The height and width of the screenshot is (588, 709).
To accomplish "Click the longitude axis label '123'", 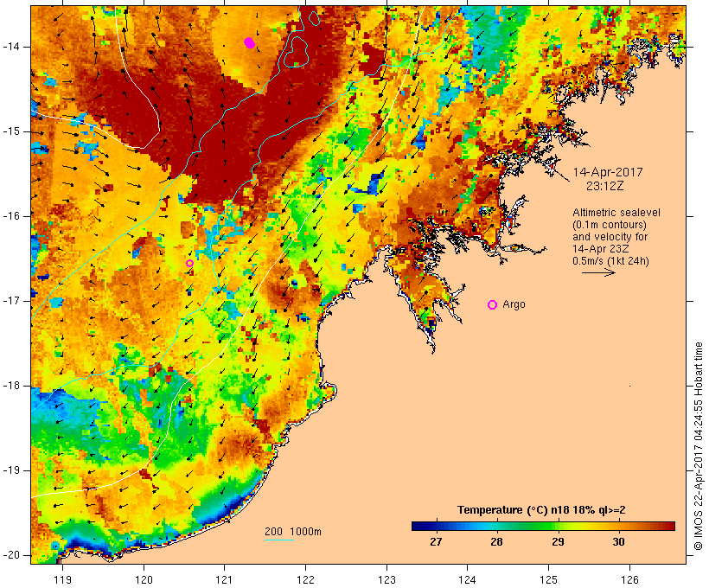I will pyautogui.click(x=386, y=579).
